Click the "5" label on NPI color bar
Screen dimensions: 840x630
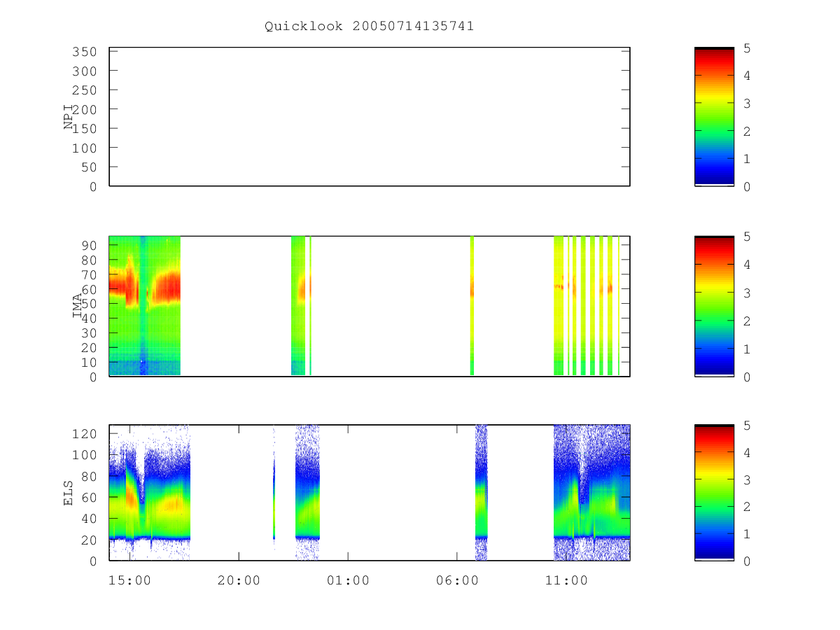(x=747, y=48)
